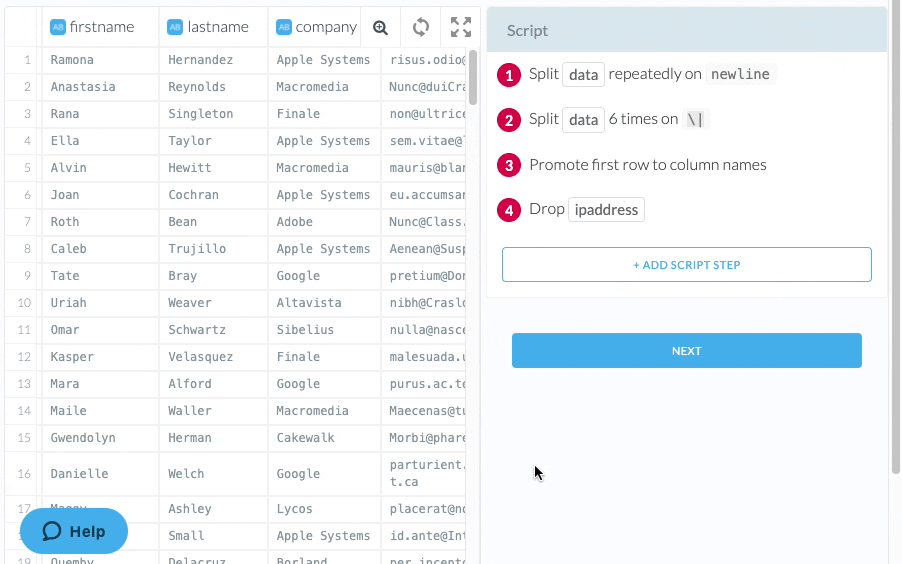Click the ipaddress tag in Drop step
The height and width of the screenshot is (564, 902).
pyautogui.click(x=606, y=210)
